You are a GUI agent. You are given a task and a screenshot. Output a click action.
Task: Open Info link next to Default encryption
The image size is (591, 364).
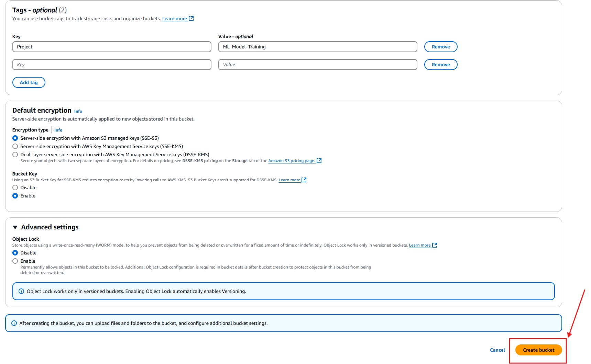click(x=78, y=111)
